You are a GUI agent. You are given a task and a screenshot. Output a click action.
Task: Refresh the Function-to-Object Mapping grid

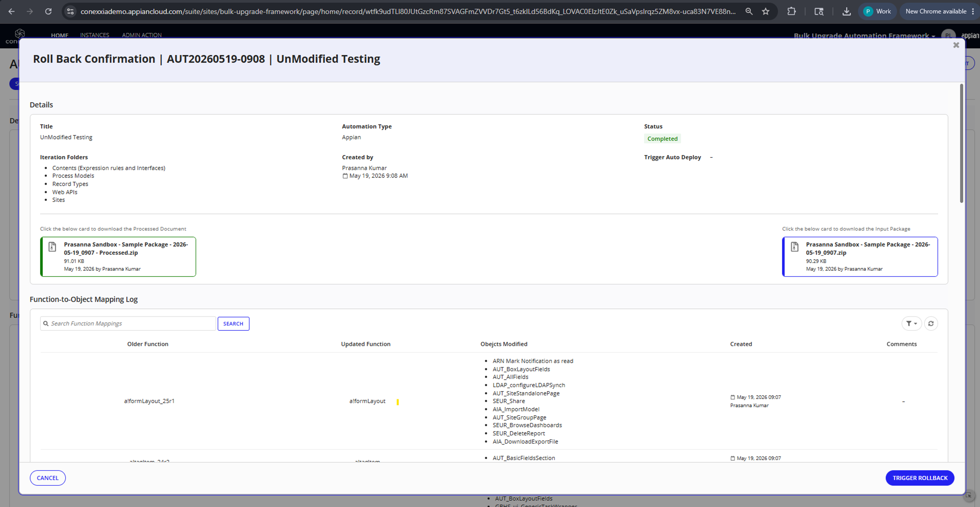[930, 323]
